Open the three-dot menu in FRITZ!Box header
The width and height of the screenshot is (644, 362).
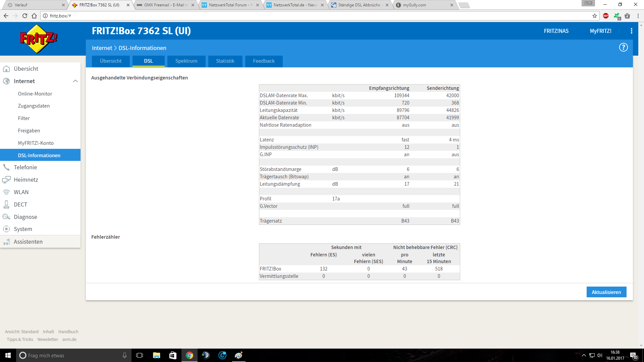coord(631,31)
